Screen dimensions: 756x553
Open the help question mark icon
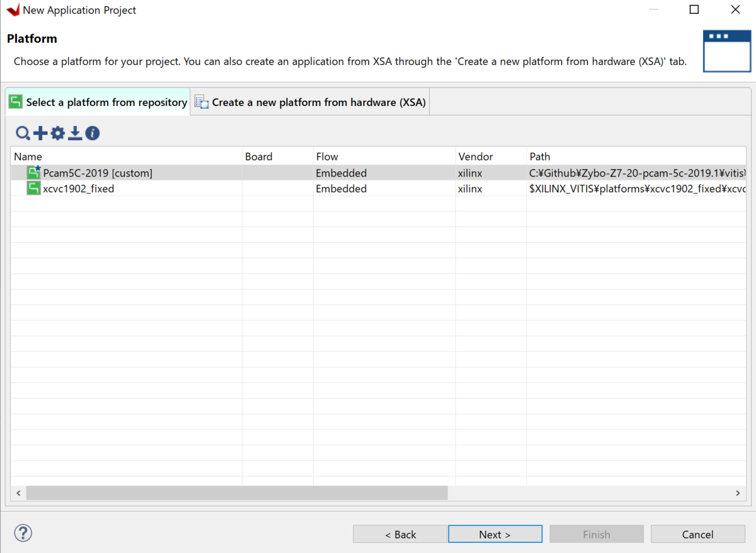[23, 533]
